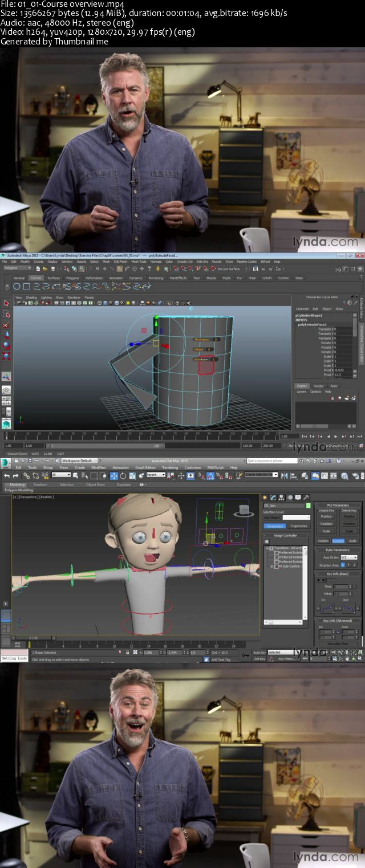The image size is (365, 868).
Task: Select the polyExtrudeFace1 input node
Action: tap(313, 324)
